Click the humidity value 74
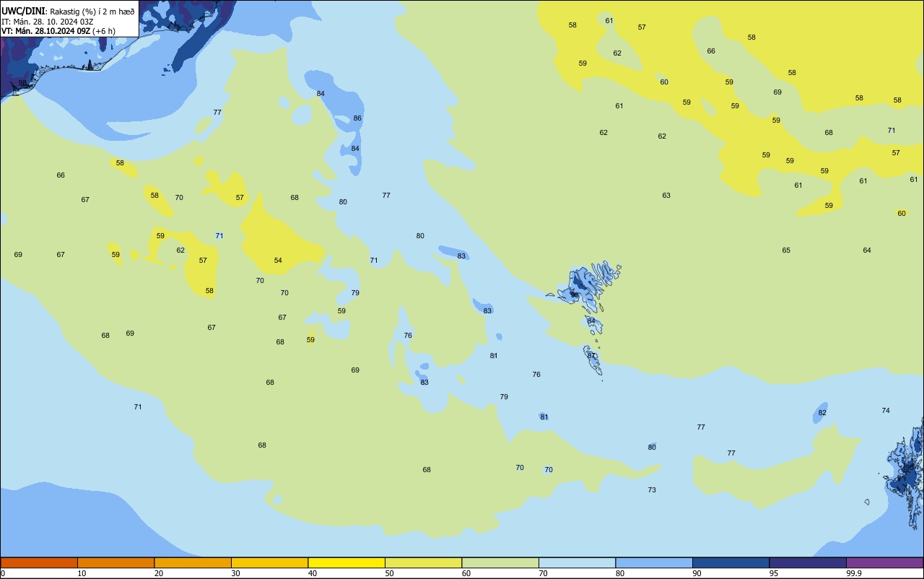This screenshot has height=579, width=924. coord(886,411)
